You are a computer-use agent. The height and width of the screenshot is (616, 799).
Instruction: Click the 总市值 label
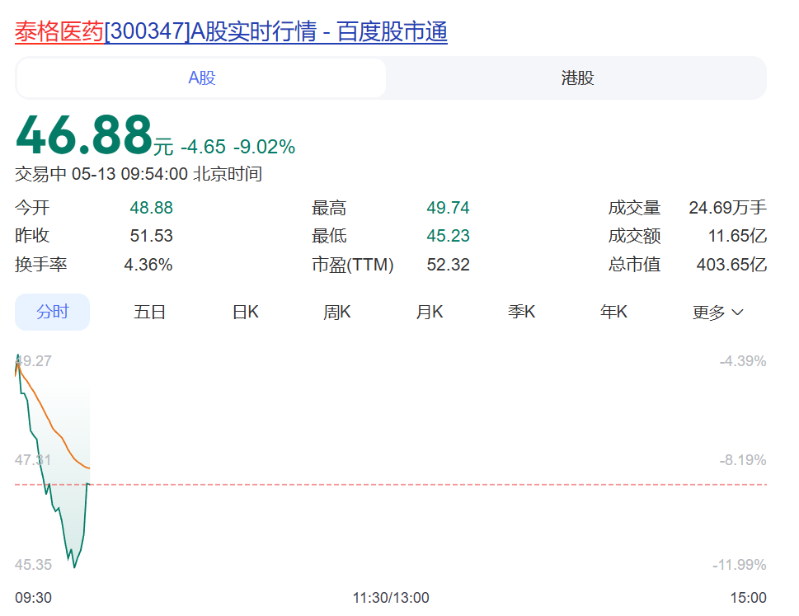634,264
